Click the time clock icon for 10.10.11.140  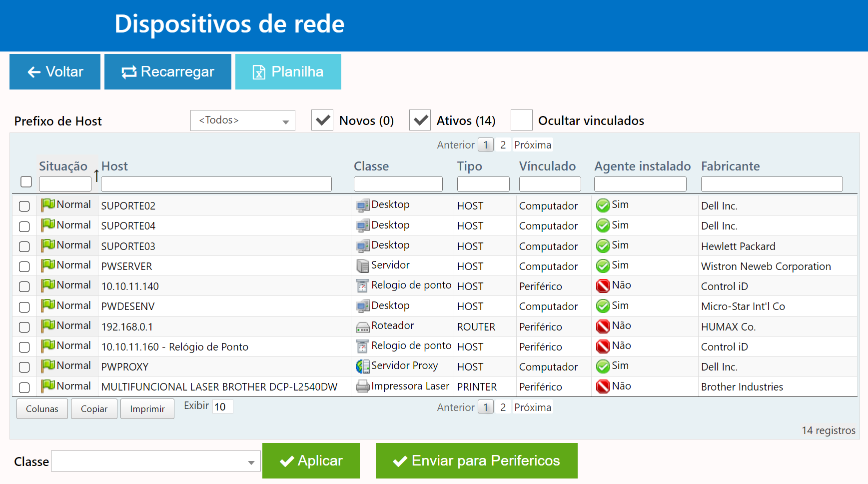tap(363, 285)
